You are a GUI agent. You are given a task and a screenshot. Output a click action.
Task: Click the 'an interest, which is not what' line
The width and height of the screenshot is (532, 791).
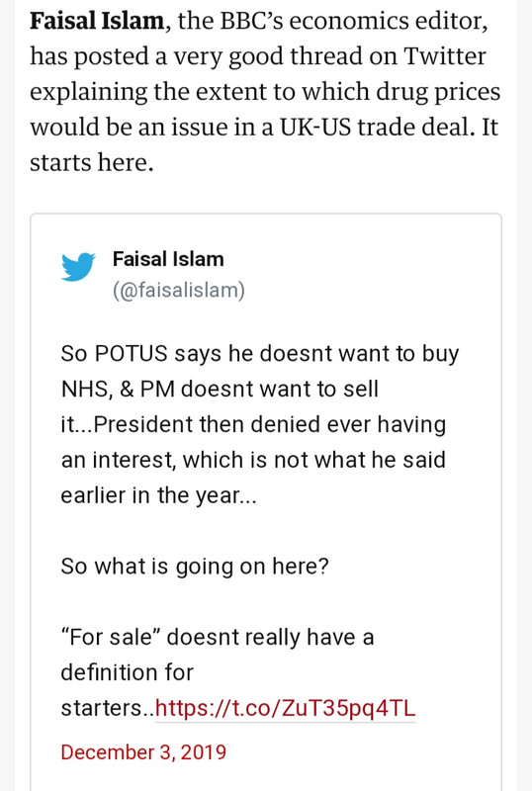(x=253, y=460)
